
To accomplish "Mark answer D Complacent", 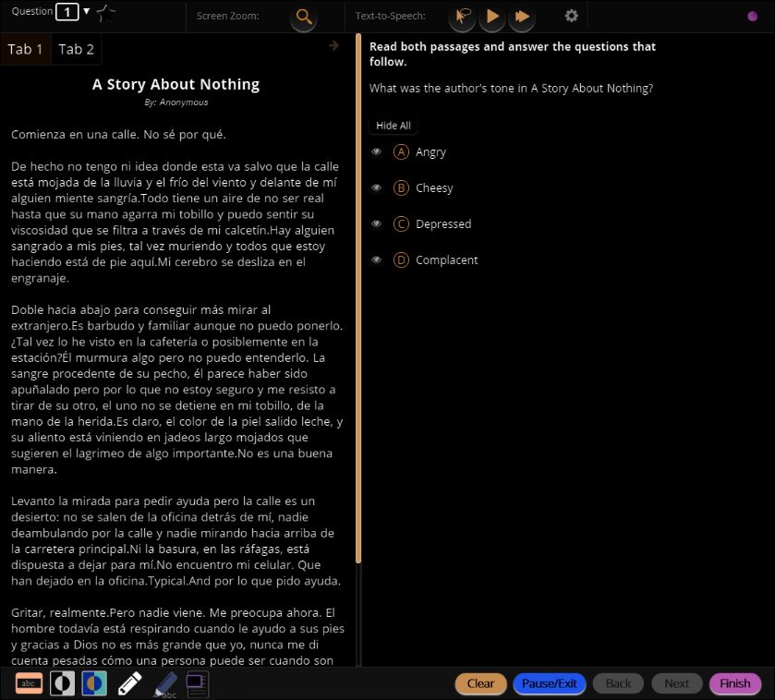I will point(401,259).
